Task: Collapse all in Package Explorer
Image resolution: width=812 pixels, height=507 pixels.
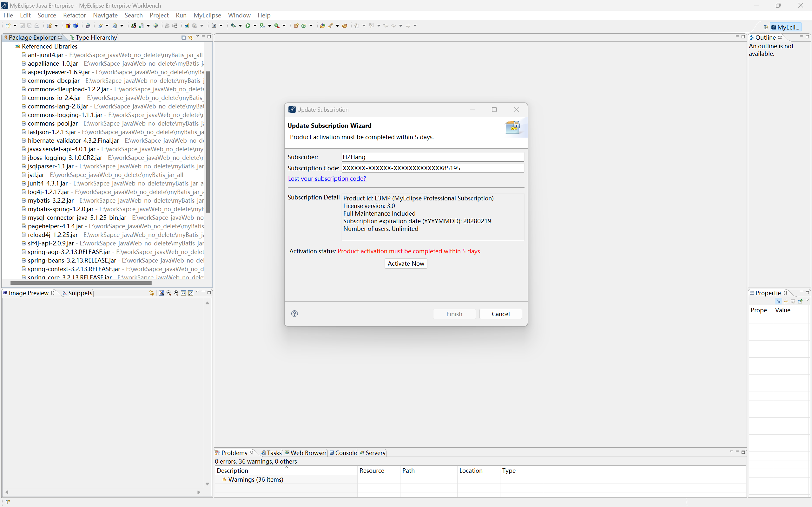Action: [x=183, y=37]
